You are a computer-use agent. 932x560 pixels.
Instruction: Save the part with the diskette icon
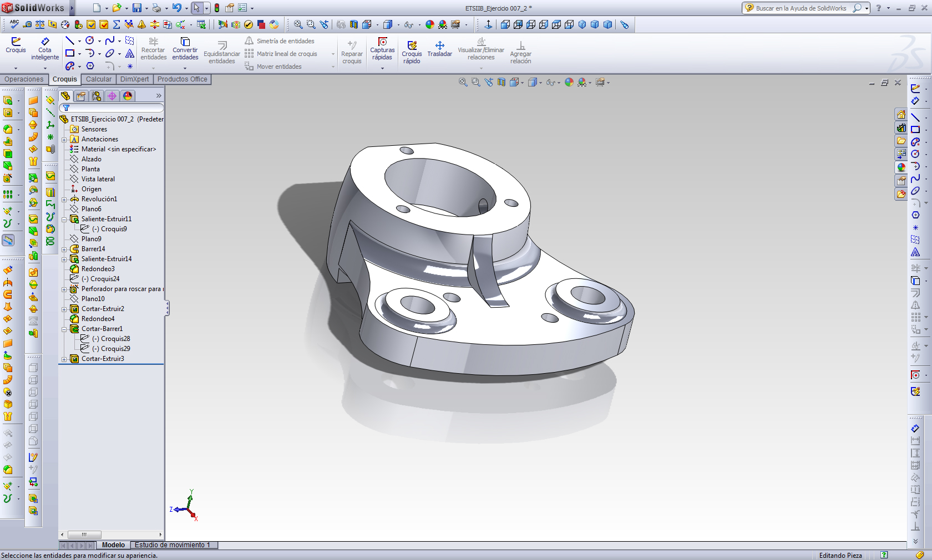point(136,8)
